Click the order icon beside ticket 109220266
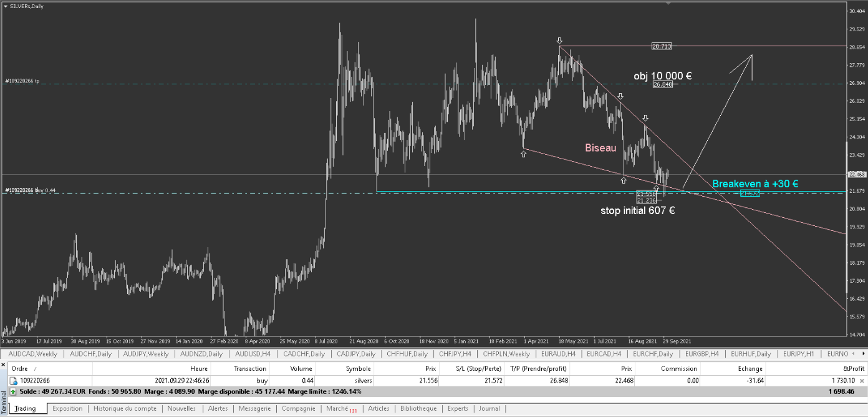The width and height of the screenshot is (868, 417). 14,380
